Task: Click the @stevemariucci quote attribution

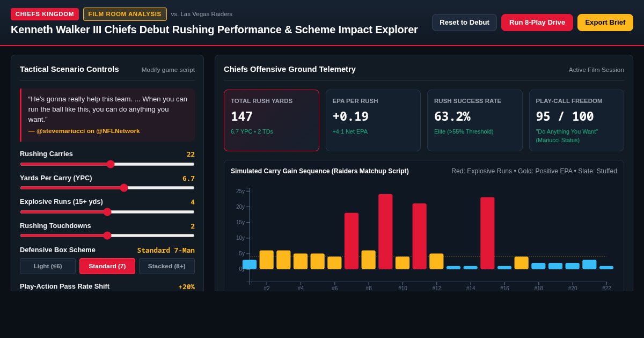Action: 84,131
